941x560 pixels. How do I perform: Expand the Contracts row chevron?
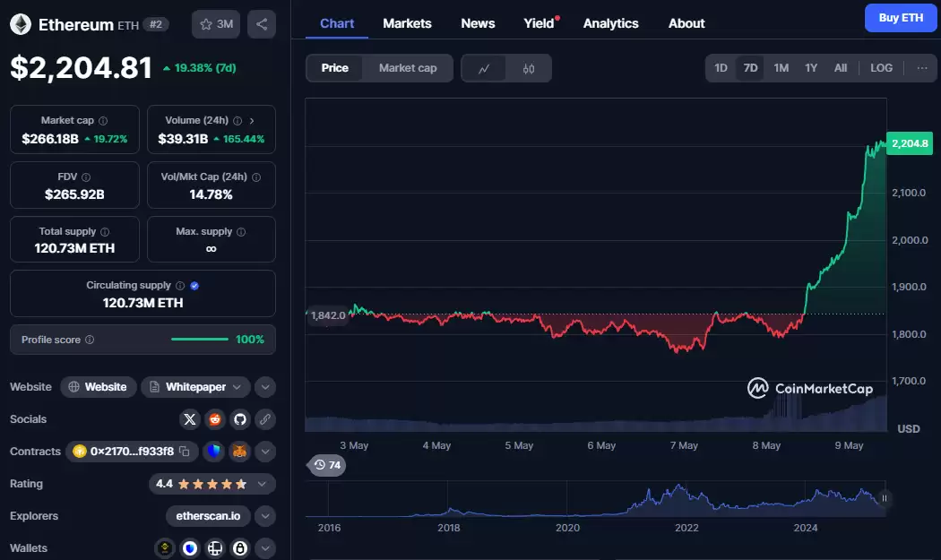pos(265,452)
